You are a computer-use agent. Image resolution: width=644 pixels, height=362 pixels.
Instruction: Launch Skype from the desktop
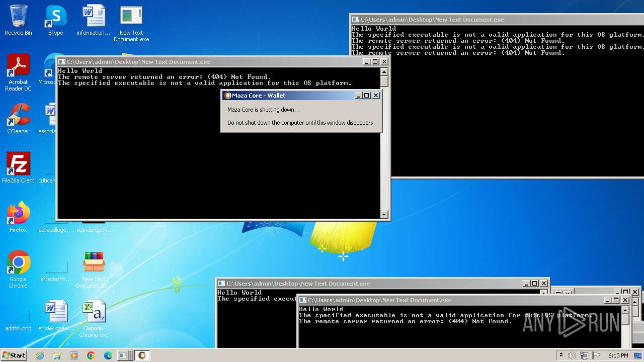(55, 20)
